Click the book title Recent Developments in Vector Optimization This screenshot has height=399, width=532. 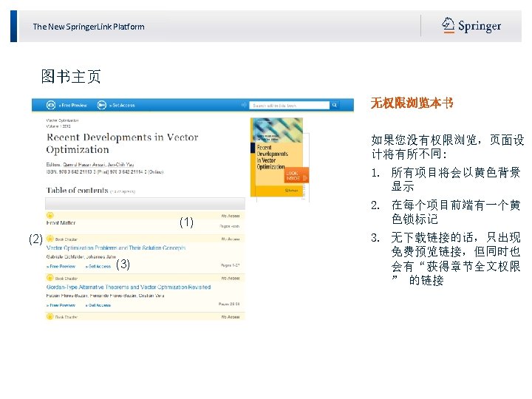(122, 143)
